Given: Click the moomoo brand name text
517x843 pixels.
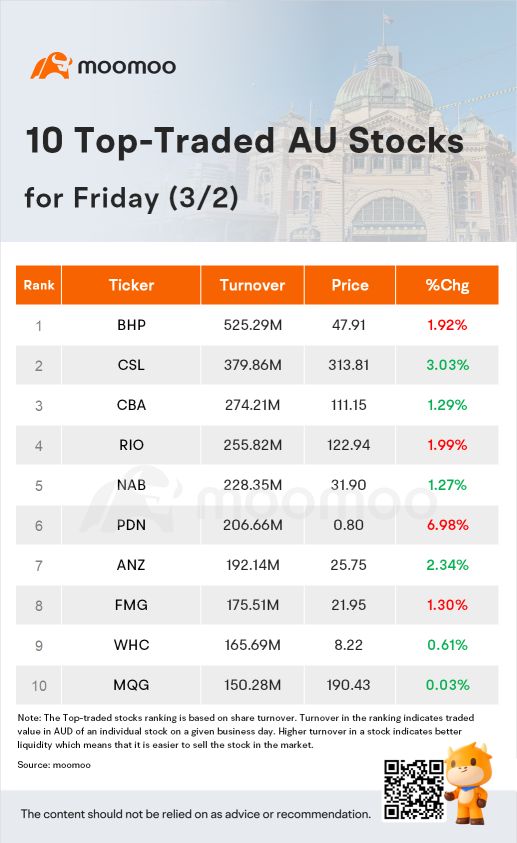Looking at the screenshot, I should (127, 67).
